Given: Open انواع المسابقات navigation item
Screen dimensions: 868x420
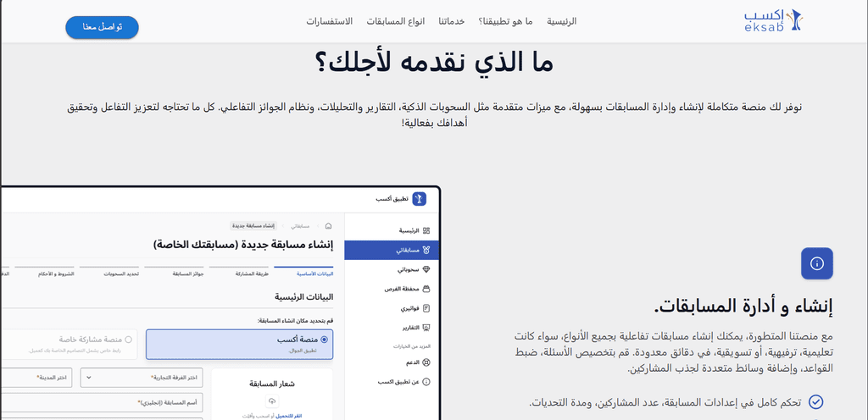Looking at the screenshot, I should (396, 21).
